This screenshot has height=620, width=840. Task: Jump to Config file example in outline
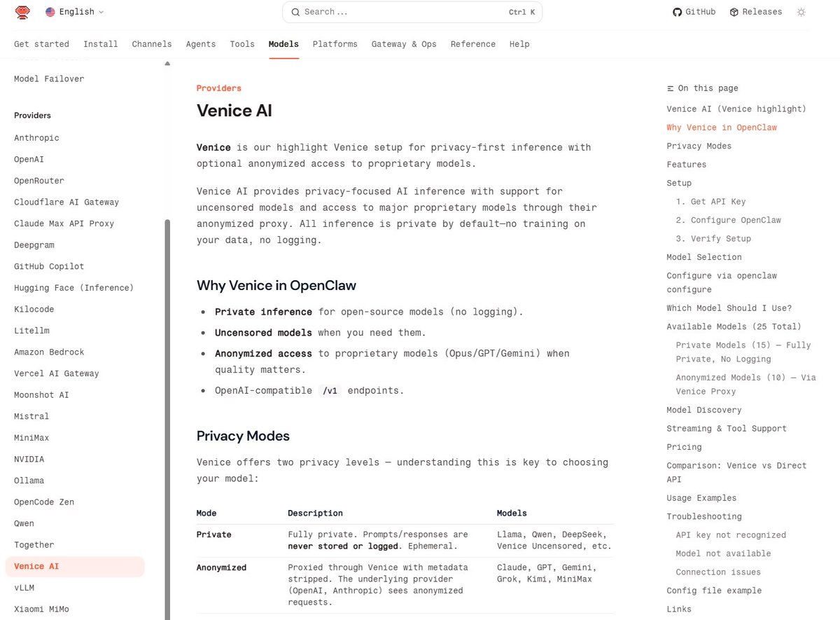pos(714,591)
